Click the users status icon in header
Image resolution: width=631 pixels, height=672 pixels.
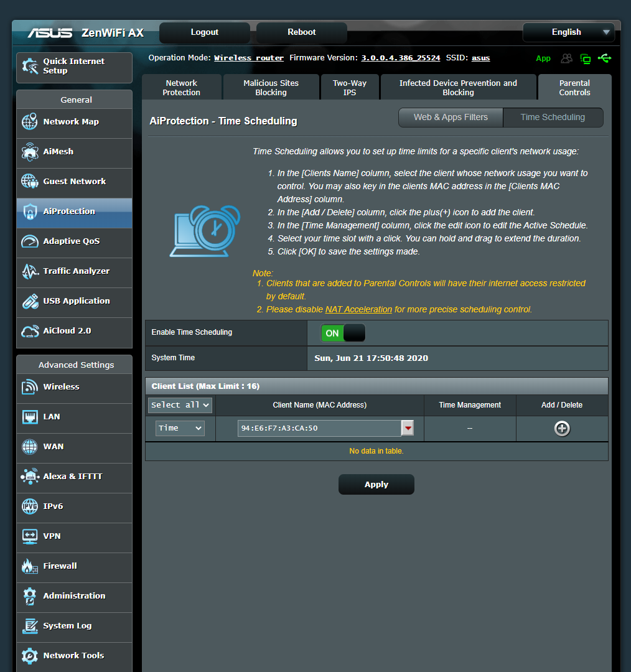point(567,58)
